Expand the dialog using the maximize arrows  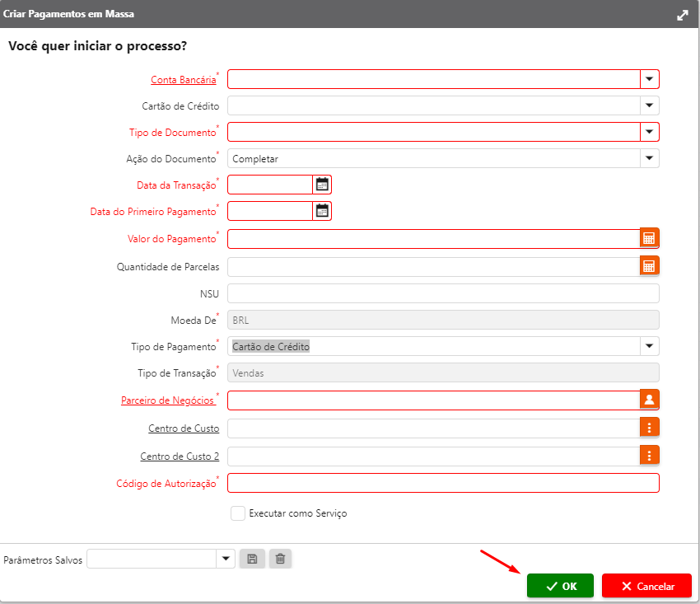point(682,15)
